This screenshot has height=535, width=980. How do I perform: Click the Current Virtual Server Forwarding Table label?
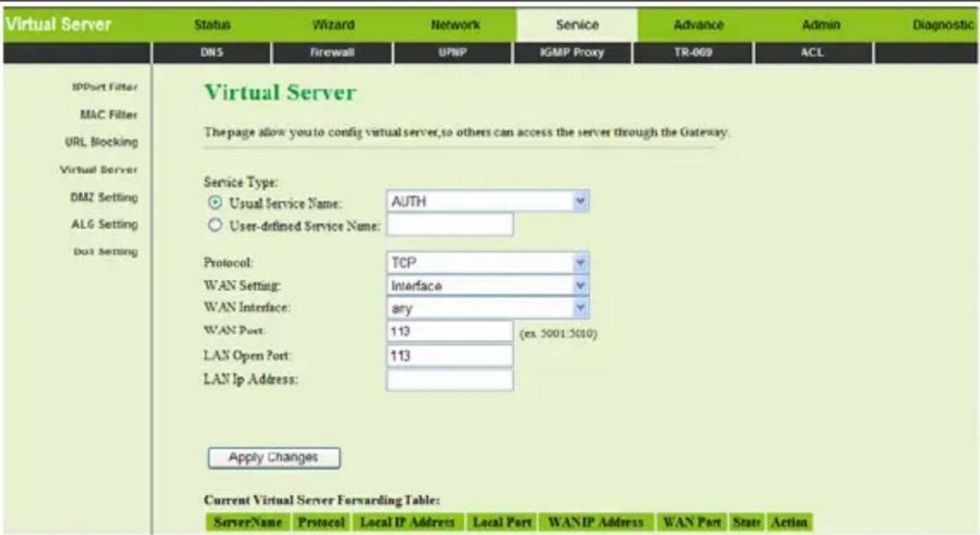322,499
